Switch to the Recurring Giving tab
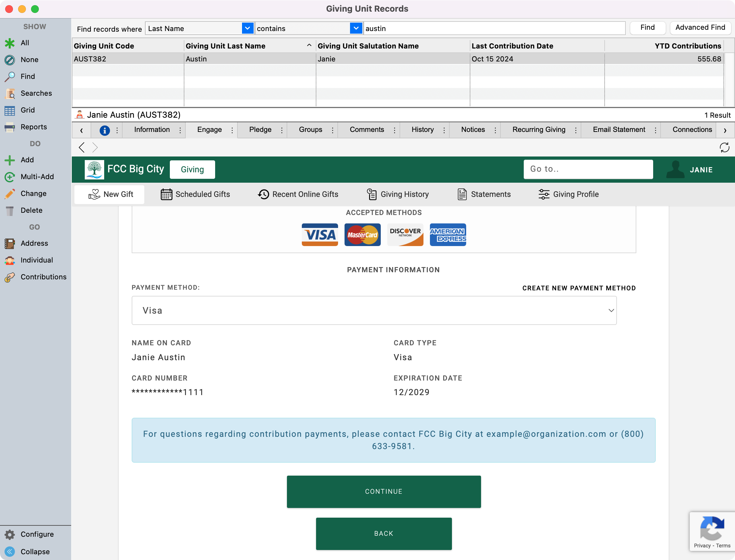This screenshot has height=560, width=735. click(539, 130)
